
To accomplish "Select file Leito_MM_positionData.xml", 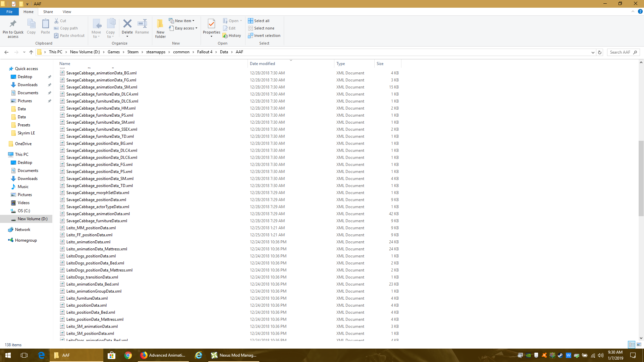I will coord(91,228).
